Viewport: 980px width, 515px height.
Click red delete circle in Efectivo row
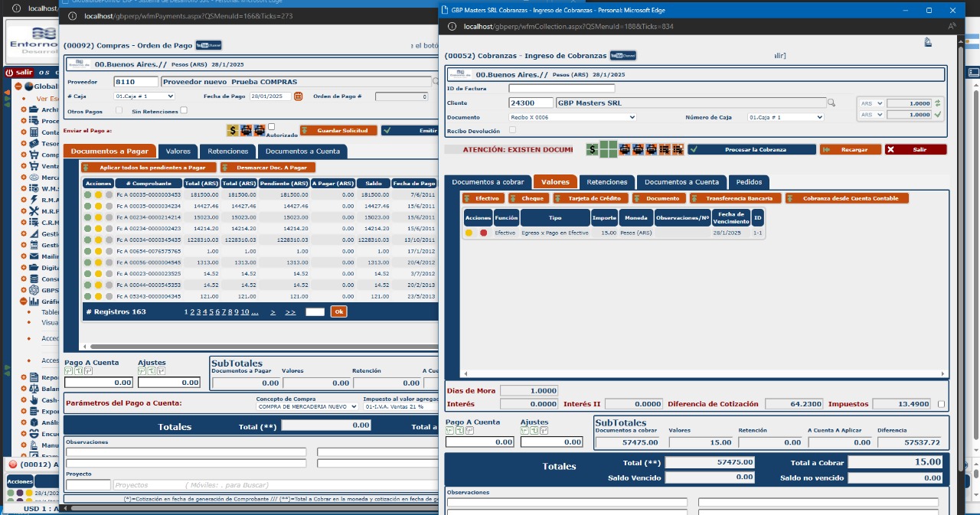coord(483,233)
